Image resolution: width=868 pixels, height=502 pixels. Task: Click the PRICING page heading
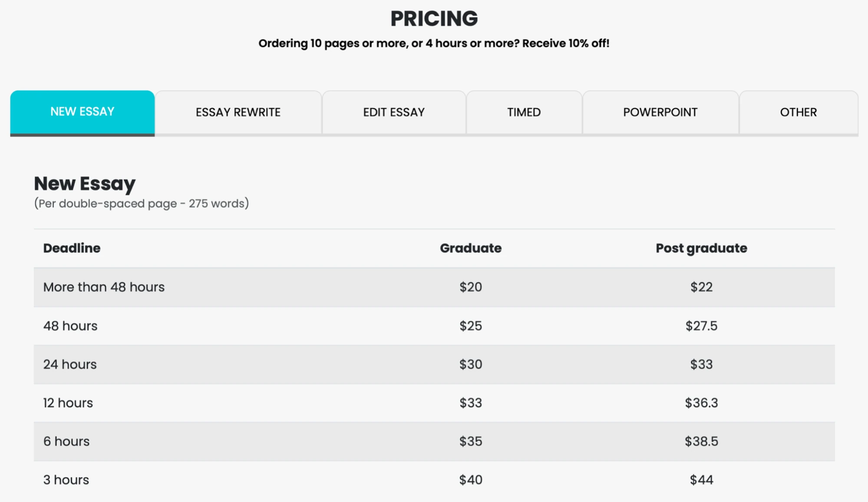click(434, 18)
